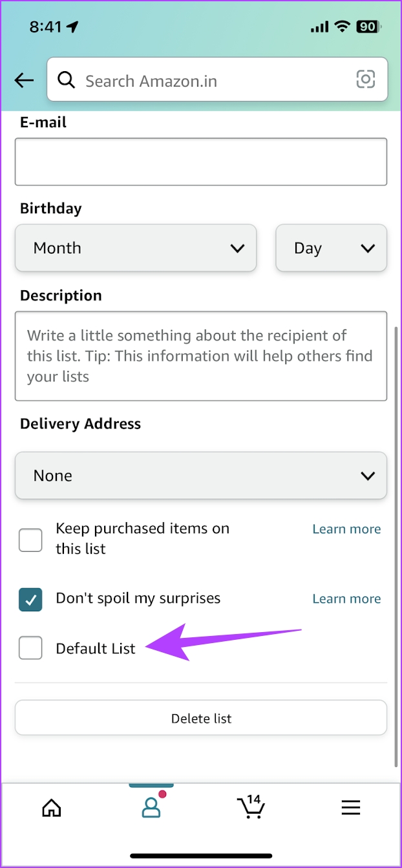Viewport: 402px width, 868px height.
Task: Open the account profile icon
Action: [151, 807]
